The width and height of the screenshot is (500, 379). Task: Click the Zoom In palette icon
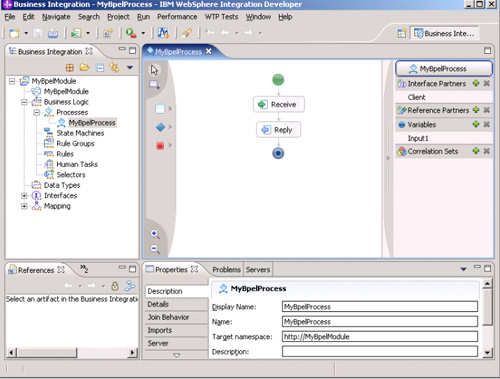(155, 234)
